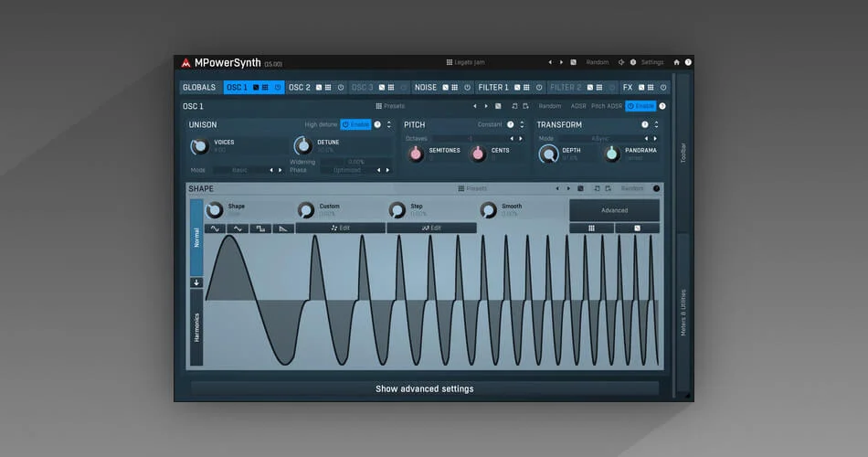Viewport: 868px width, 457px height.
Task: Switch to the FILTER 1 tab
Action: tap(493, 88)
